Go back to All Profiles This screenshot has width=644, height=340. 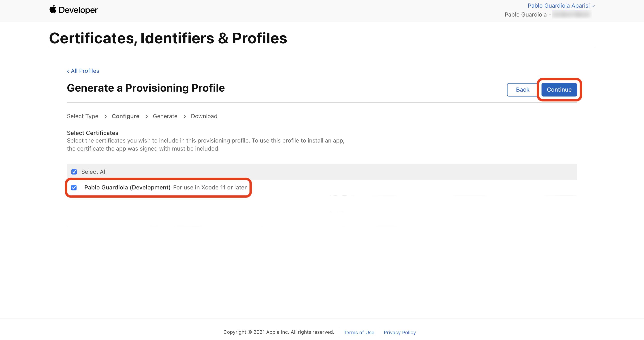[x=85, y=71]
